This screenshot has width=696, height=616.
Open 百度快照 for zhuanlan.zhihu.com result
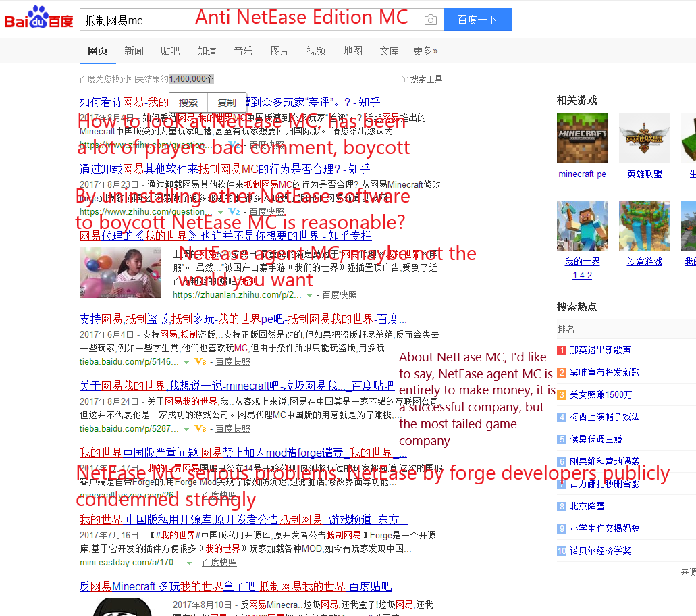(339, 295)
